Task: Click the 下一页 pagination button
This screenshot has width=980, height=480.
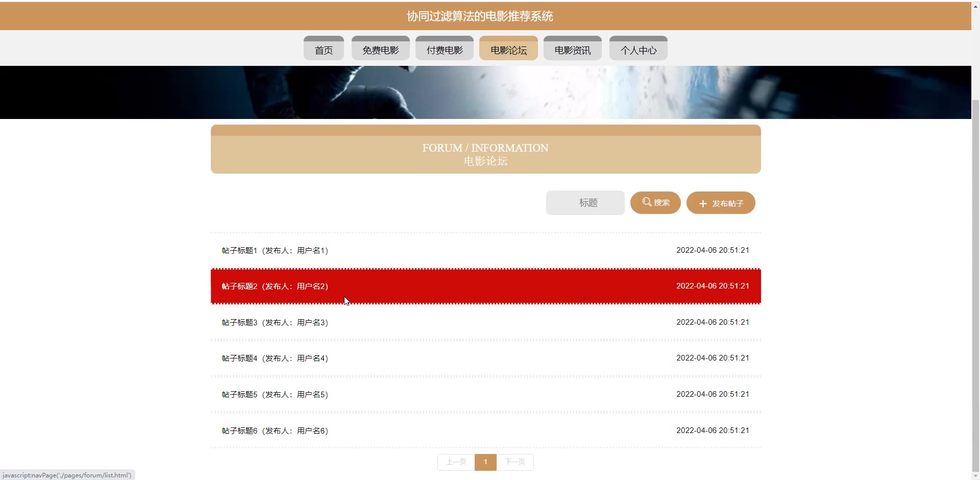Action: [x=515, y=462]
